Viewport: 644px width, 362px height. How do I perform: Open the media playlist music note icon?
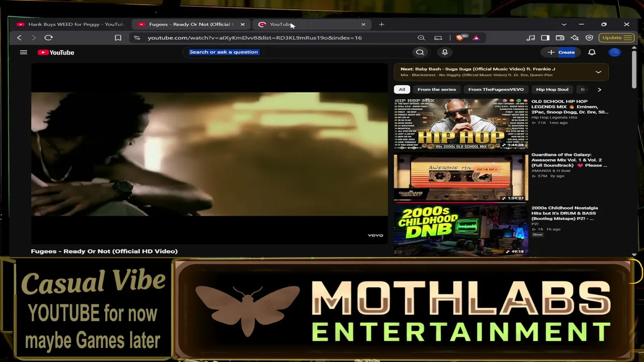click(531, 38)
